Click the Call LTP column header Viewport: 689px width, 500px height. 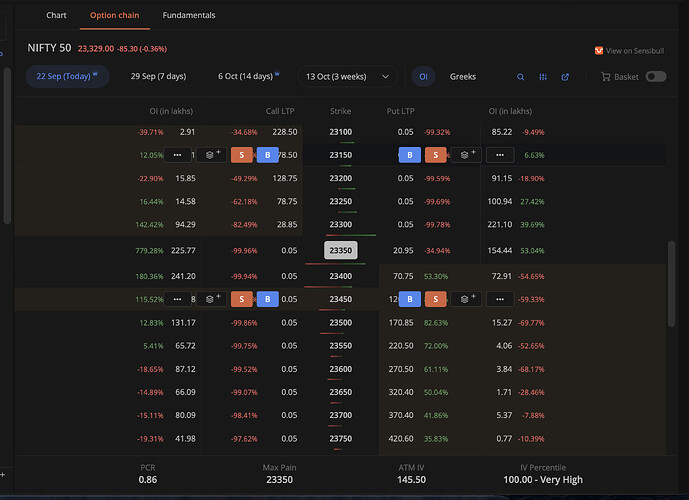[280, 111]
